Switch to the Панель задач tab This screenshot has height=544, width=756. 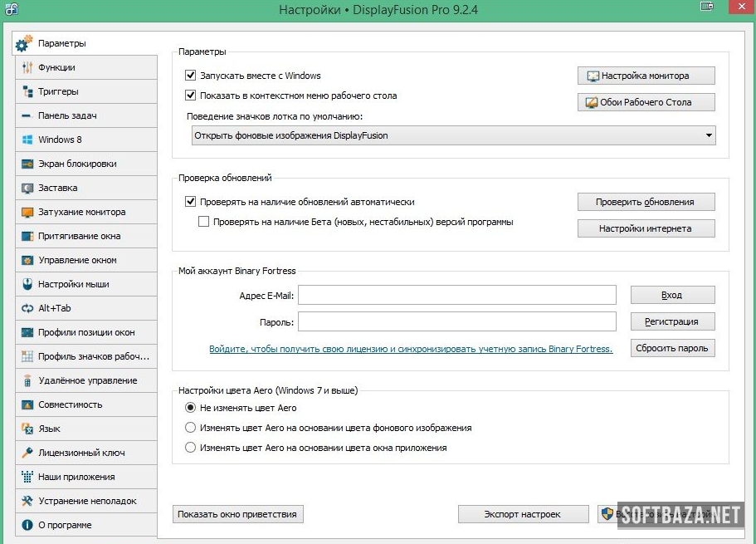pyautogui.click(x=67, y=115)
